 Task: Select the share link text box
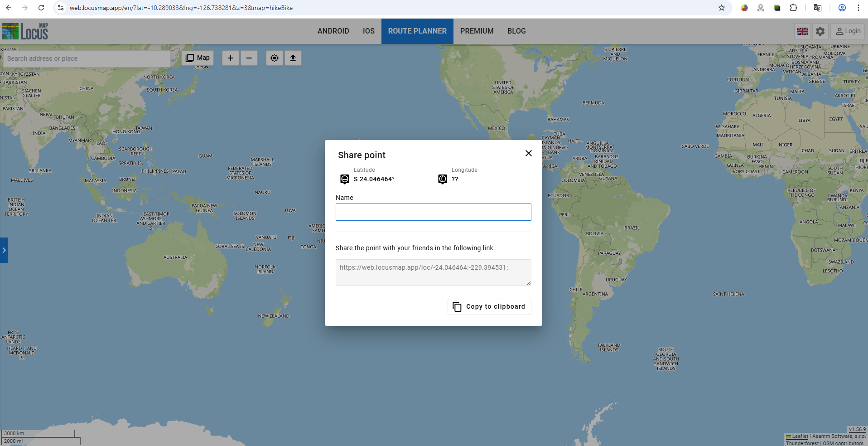point(433,272)
